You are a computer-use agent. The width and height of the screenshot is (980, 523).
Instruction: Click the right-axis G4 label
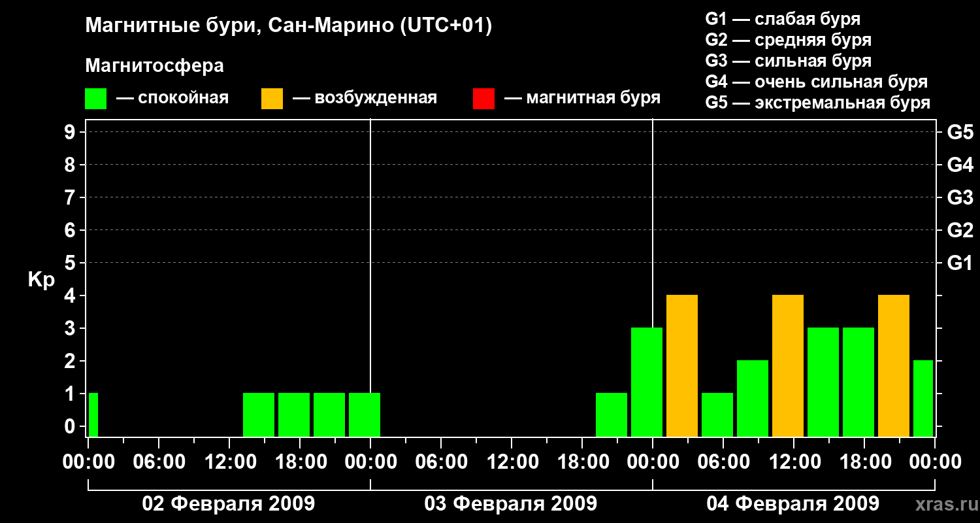(960, 165)
